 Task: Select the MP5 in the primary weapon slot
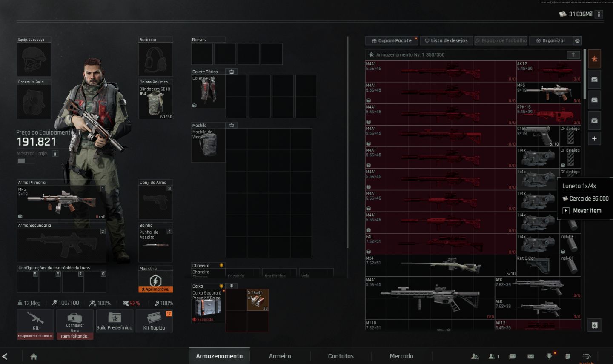61,203
